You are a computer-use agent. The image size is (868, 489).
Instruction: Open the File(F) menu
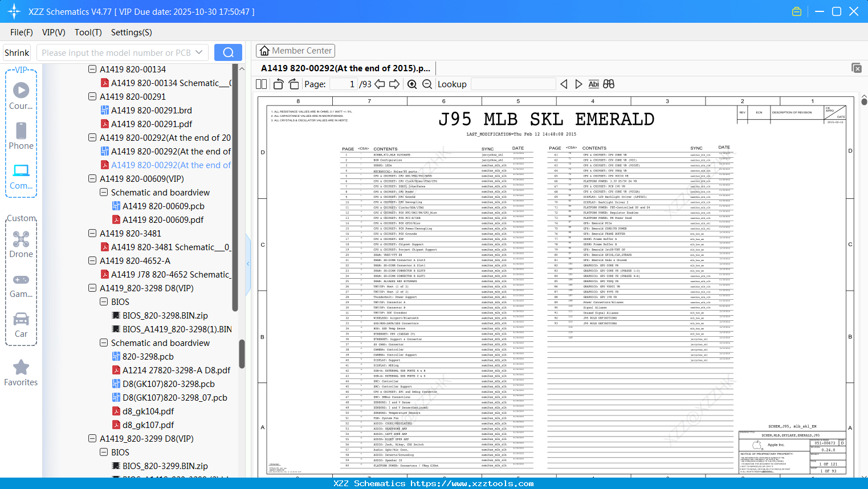[22, 32]
